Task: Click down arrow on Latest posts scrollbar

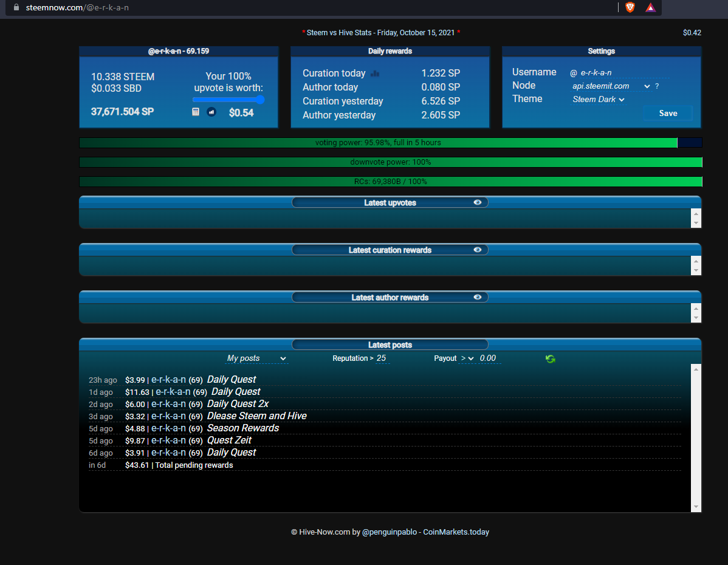Action: (x=696, y=507)
